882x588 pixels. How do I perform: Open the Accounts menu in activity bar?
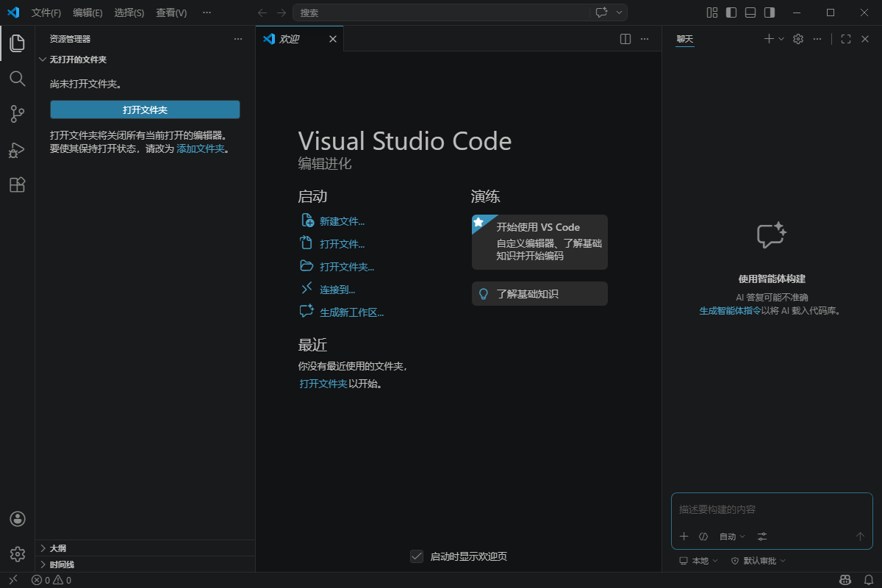[x=18, y=519]
